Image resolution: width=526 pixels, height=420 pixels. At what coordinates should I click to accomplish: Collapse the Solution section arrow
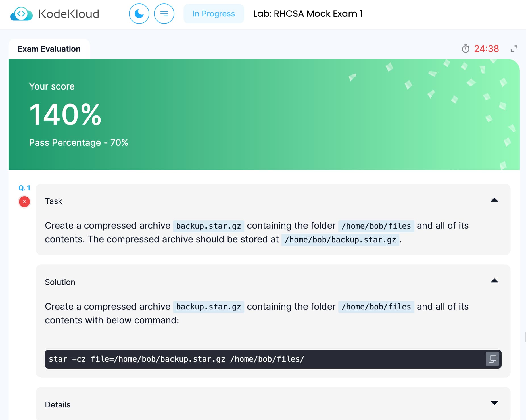[x=494, y=281]
